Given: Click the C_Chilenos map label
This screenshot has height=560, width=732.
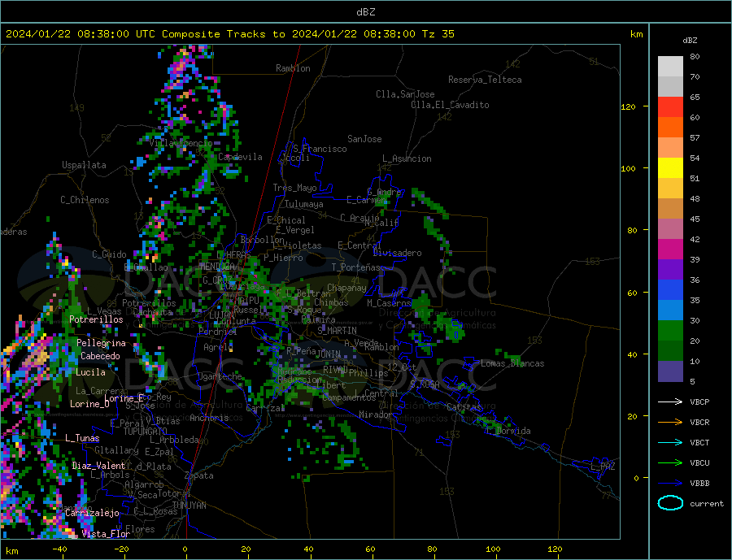Looking at the screenshot, I should click(x=85, y=200).
